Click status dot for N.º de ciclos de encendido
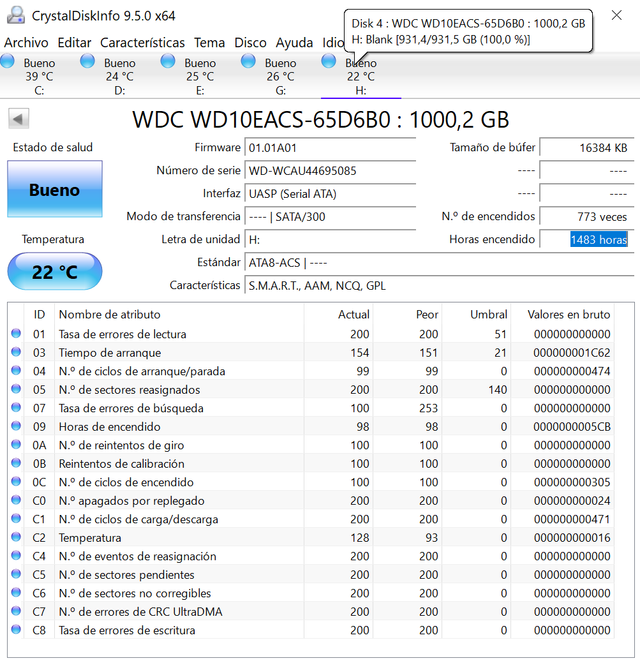Screen dimensions: 640x663 [16, 482]
